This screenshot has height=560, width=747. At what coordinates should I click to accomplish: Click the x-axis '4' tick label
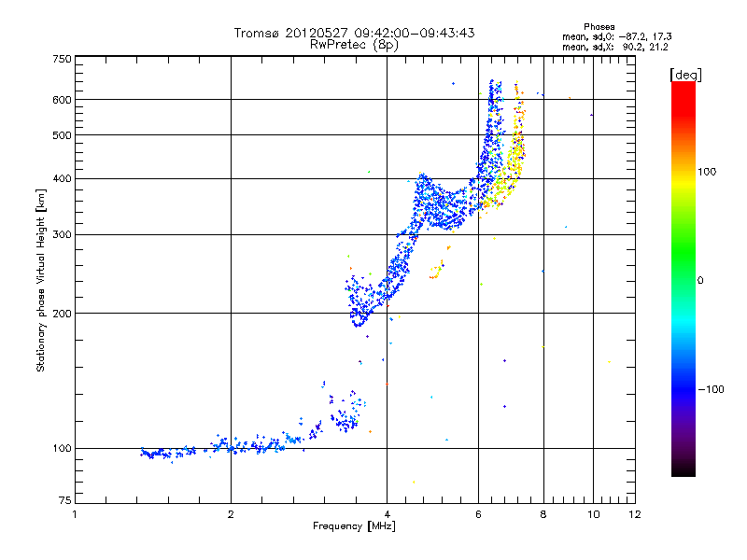coord(387,514)
